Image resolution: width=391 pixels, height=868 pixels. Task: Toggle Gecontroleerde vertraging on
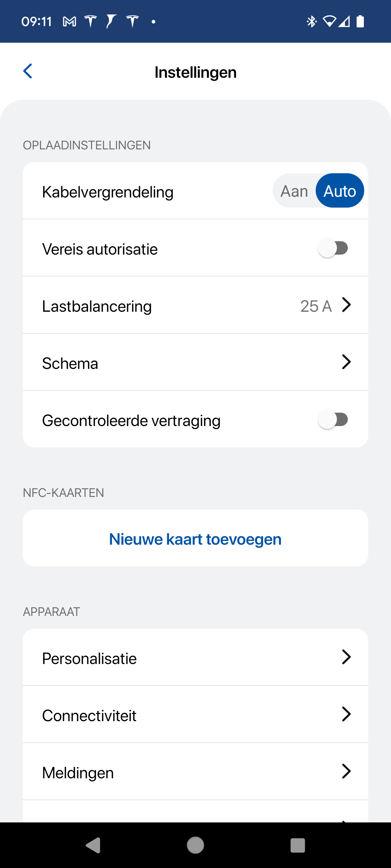click(x=333, y=420)
